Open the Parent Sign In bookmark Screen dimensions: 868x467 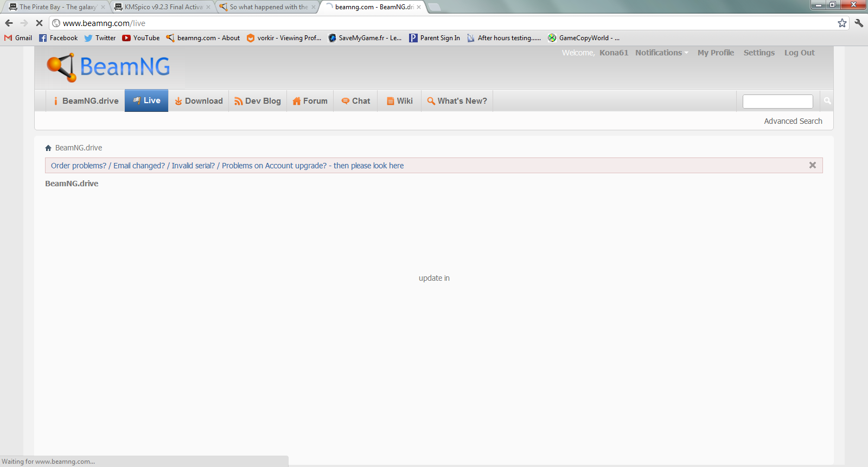click(435, 38)
